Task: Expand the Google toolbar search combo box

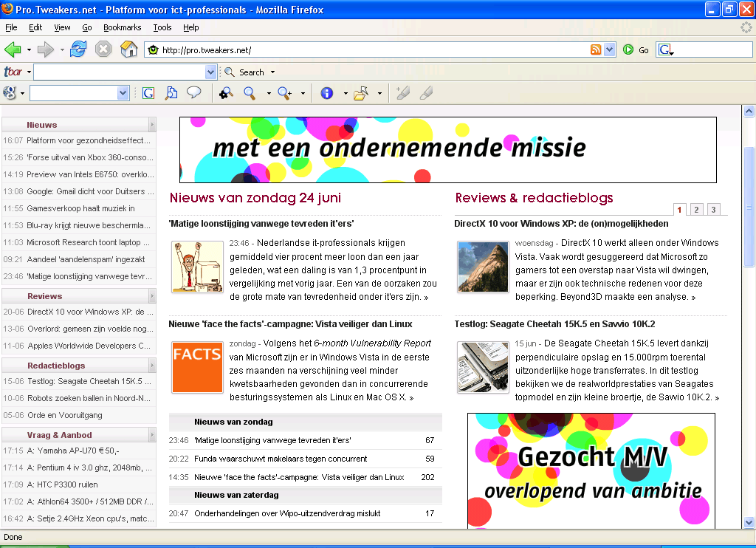Action: [x=123, y=92]
